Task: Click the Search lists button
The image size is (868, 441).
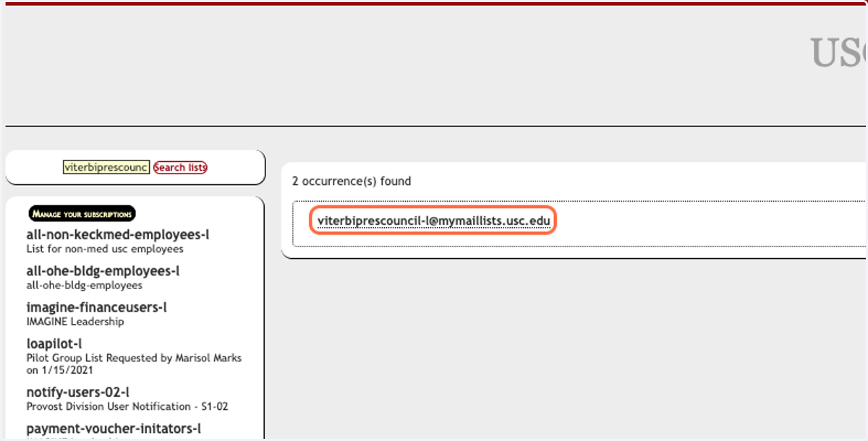Action: point(180,167)
